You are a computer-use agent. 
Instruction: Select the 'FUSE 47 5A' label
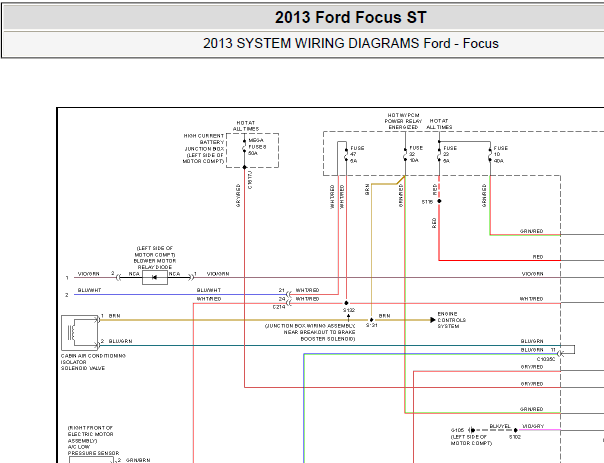(357, 154)
